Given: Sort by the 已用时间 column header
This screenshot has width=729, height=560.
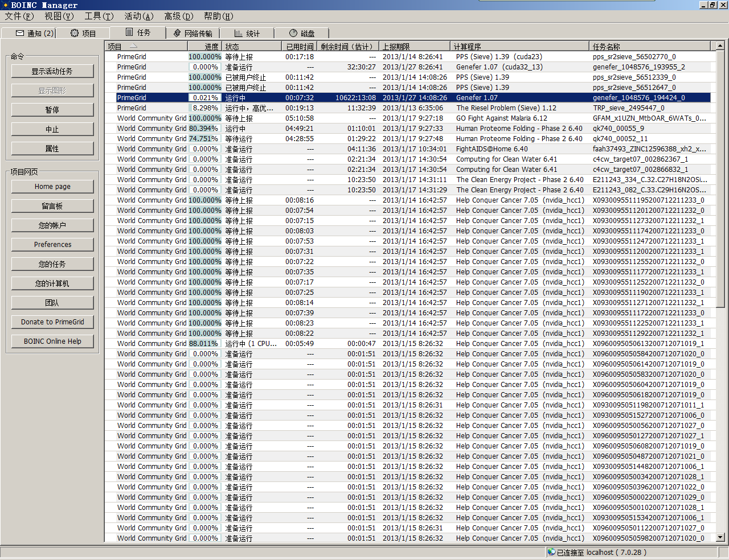Looking at the screenshot, I should point(300,47).
